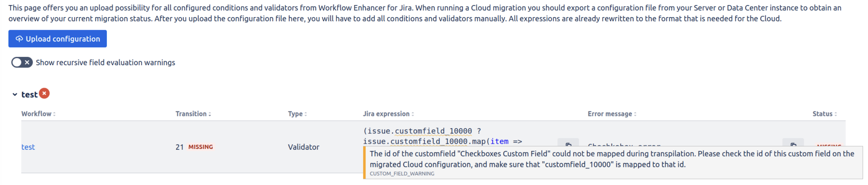
Task: Click the "issue.customfield_10000.map(item =>" expression line
Action: point(442,141)
